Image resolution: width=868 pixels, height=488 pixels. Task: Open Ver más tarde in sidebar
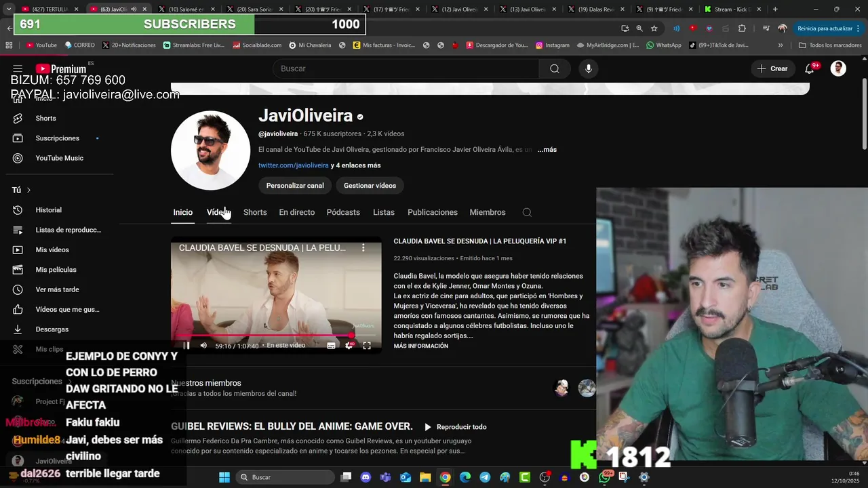[57, 289]
